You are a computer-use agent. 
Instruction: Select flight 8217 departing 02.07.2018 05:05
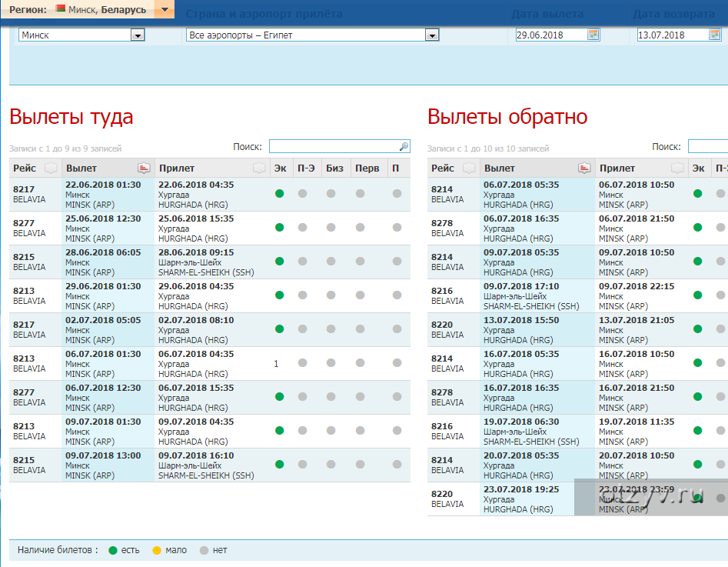(210, 330)
